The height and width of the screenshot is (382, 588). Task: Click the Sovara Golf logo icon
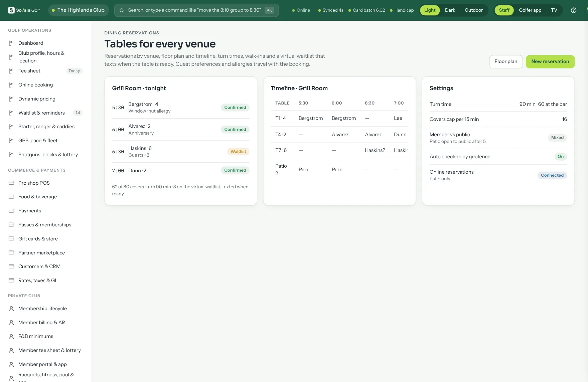pos(11,10)
